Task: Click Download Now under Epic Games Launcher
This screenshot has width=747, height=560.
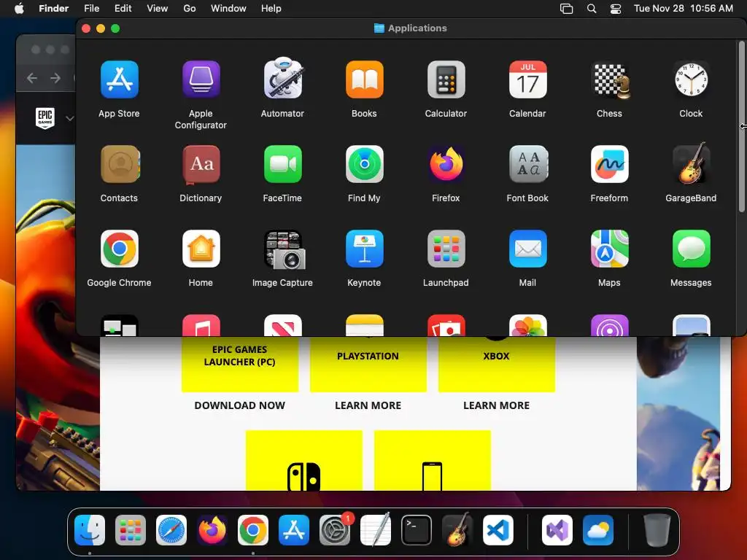Action: click(x=239, y=405)
